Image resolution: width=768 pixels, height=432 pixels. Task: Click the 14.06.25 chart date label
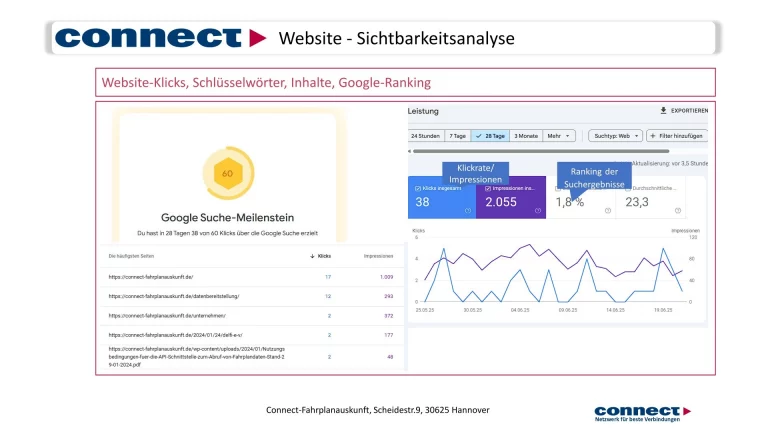pyautogui.click(x=615, y=310)
